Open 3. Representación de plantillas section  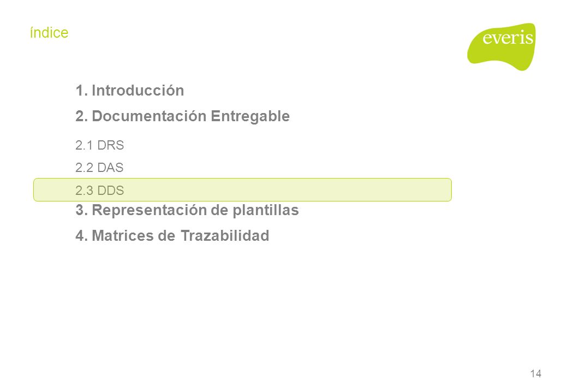coord(187,210)
